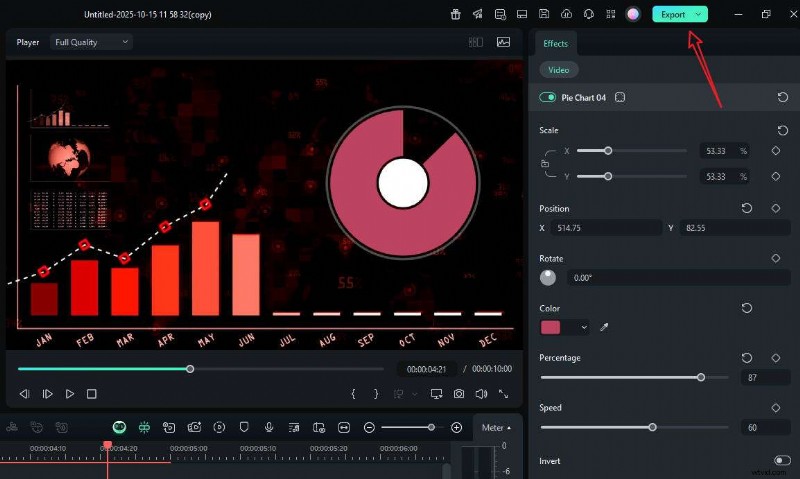
Task: Step forward one frame in the player
Action: point(47,394)
